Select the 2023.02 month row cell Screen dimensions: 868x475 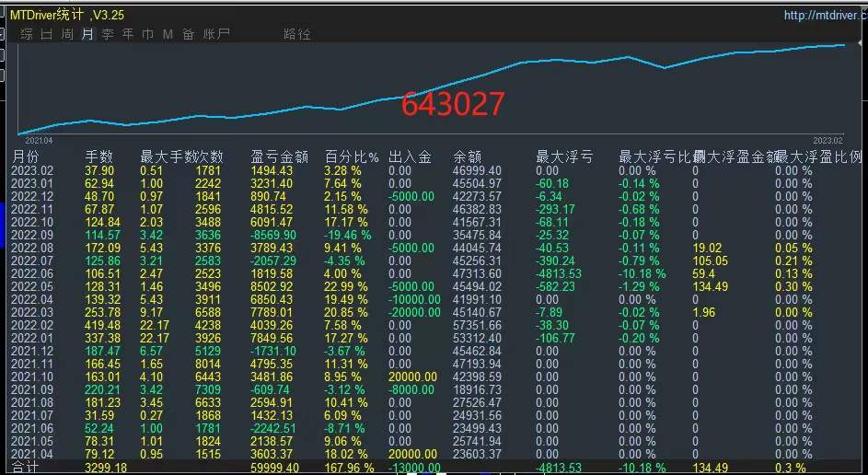(32, 171)
